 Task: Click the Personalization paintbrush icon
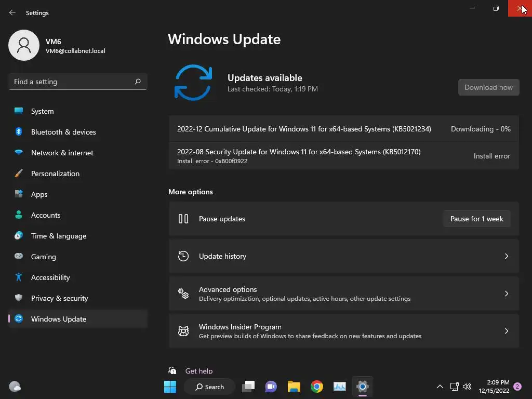19,174
